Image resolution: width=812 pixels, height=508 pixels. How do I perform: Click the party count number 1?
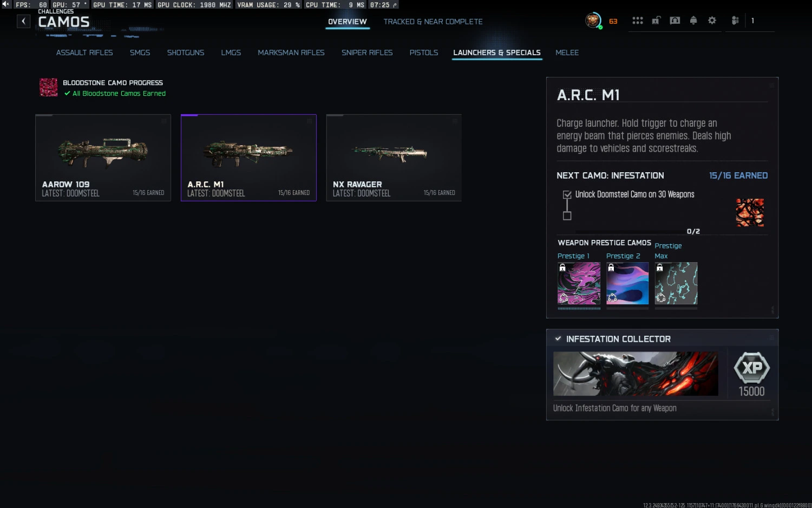(x=752, y=21)
